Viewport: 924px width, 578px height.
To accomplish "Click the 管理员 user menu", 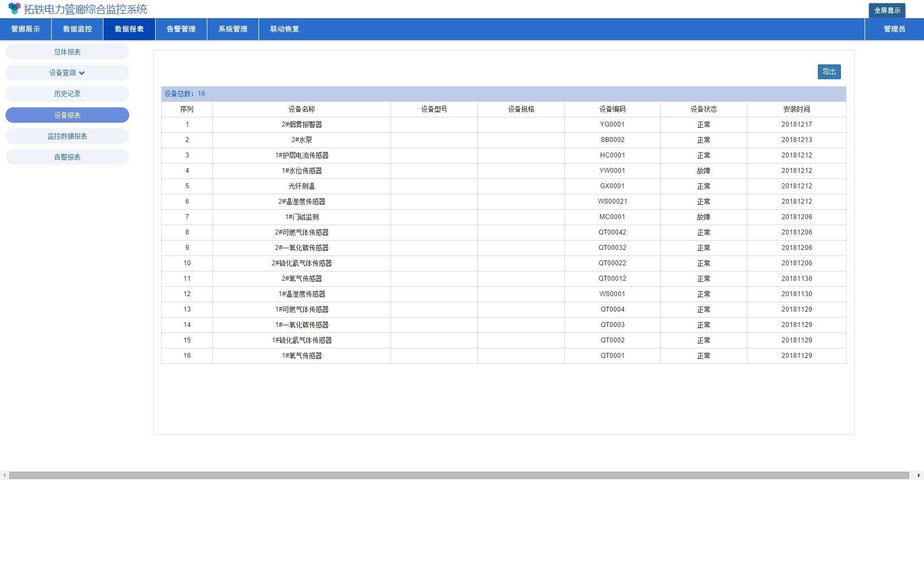I will tap(894, 29).
